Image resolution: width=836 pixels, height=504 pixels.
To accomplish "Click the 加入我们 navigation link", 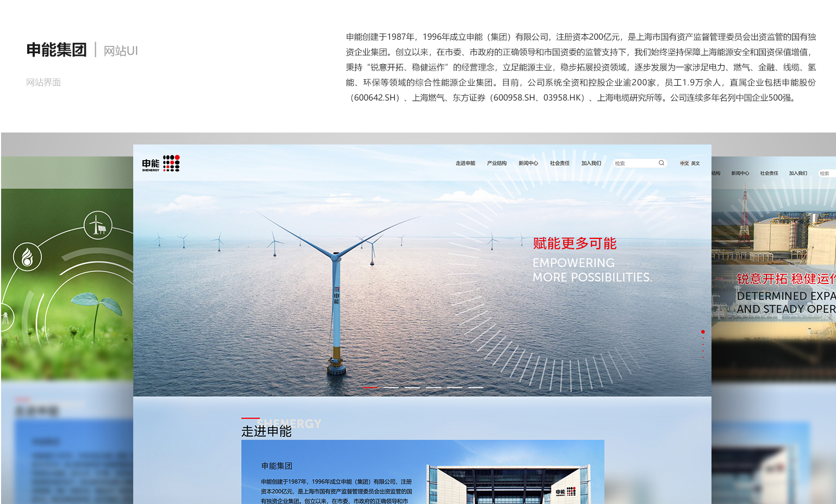I will (591, 163).
